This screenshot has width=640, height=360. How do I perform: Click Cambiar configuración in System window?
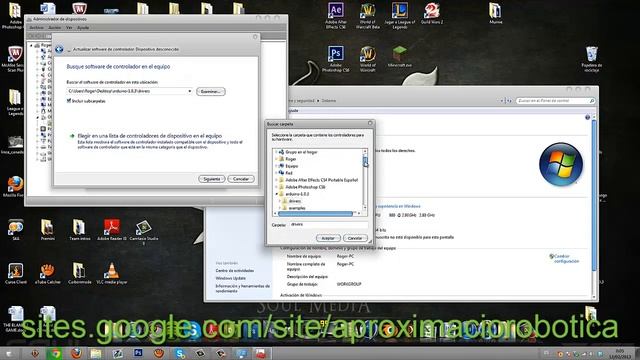pos(567,258)
